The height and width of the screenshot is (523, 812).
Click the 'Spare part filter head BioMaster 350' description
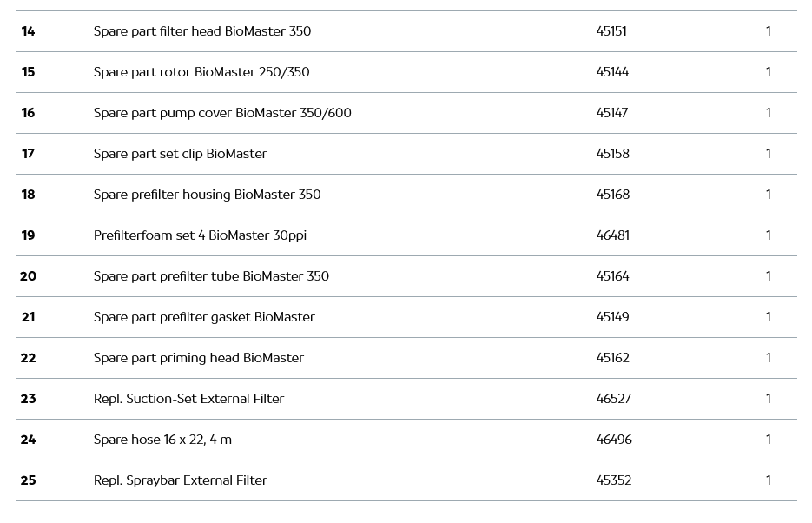(201, 31)
